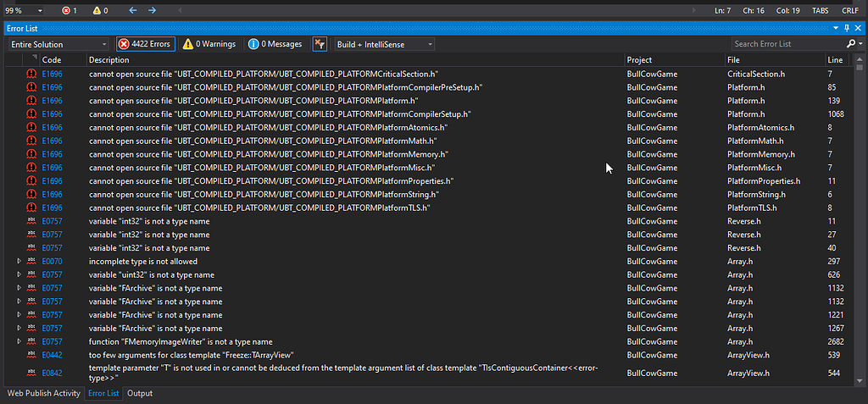The width and height of the screenshot is (868, 404).
Task: Click the CRLF line ending indicator
Action: [x=850, y=10]
